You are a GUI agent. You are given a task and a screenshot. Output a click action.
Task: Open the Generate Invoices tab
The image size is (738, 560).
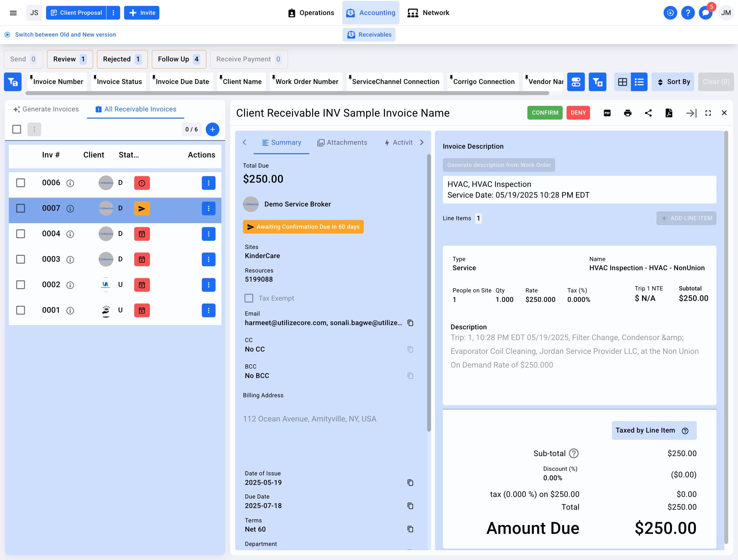pos(46,109)
